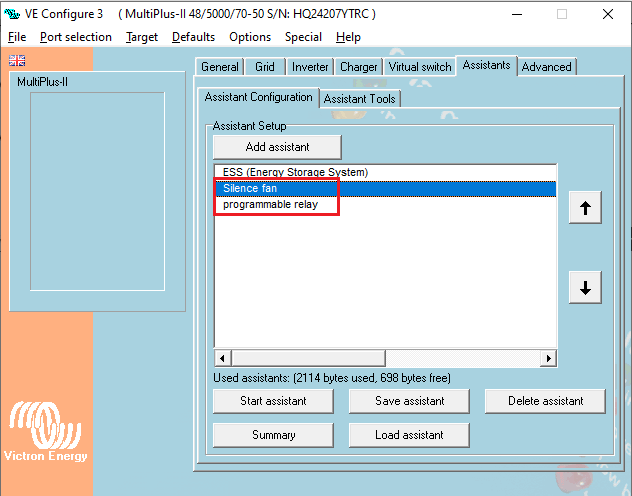Click the Victron Energy logo
The image size is (632, 496).
coord(47,432)
